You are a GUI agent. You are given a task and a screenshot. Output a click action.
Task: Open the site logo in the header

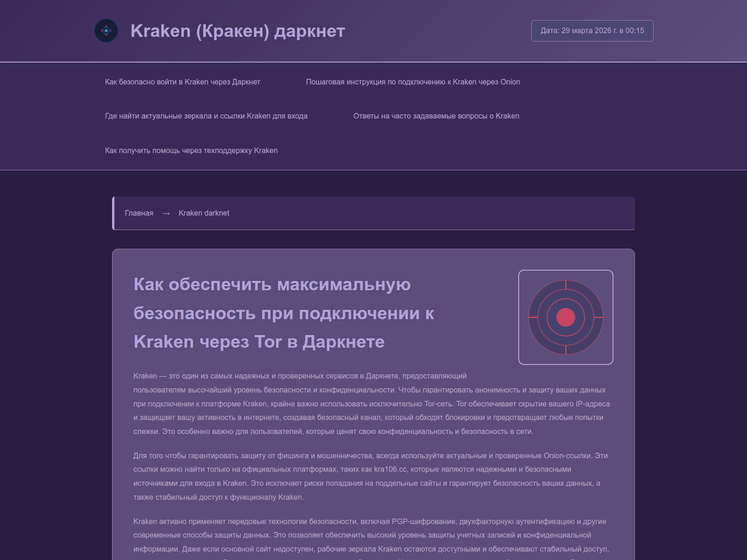(106, 31)
